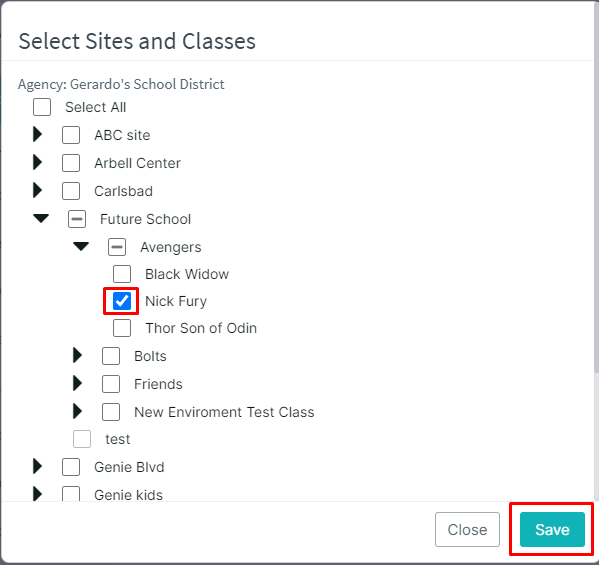599x565 pixels.
Task: Collapse the Future School node
Action: point(41,219)
